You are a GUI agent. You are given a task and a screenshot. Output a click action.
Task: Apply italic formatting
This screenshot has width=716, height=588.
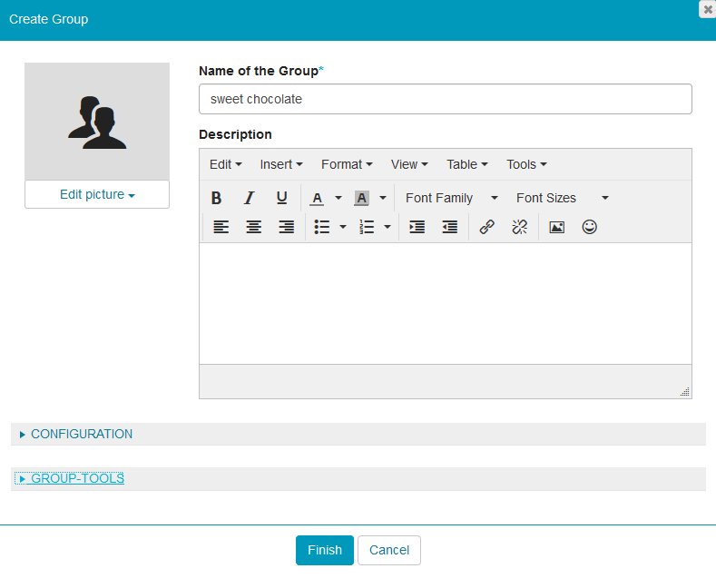[x=249, y=198]
